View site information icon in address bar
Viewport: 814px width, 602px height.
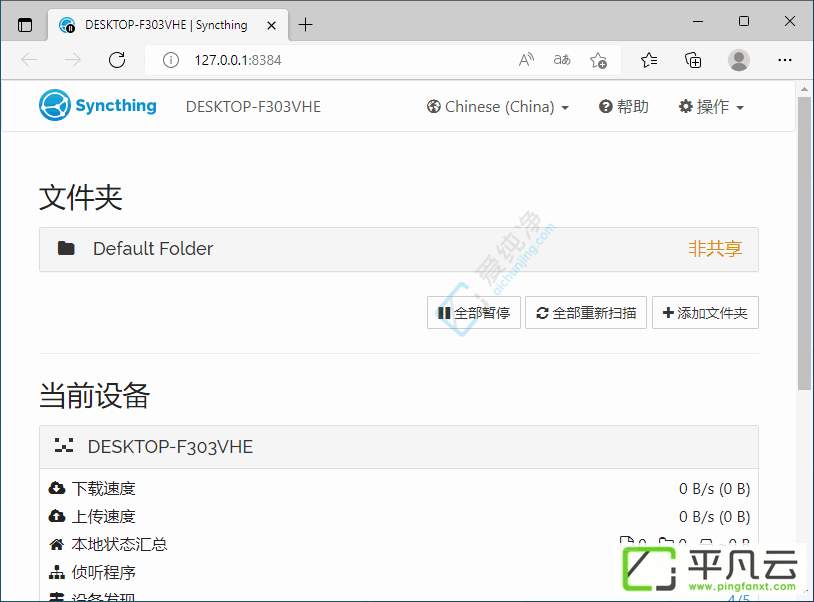[171, 60]
